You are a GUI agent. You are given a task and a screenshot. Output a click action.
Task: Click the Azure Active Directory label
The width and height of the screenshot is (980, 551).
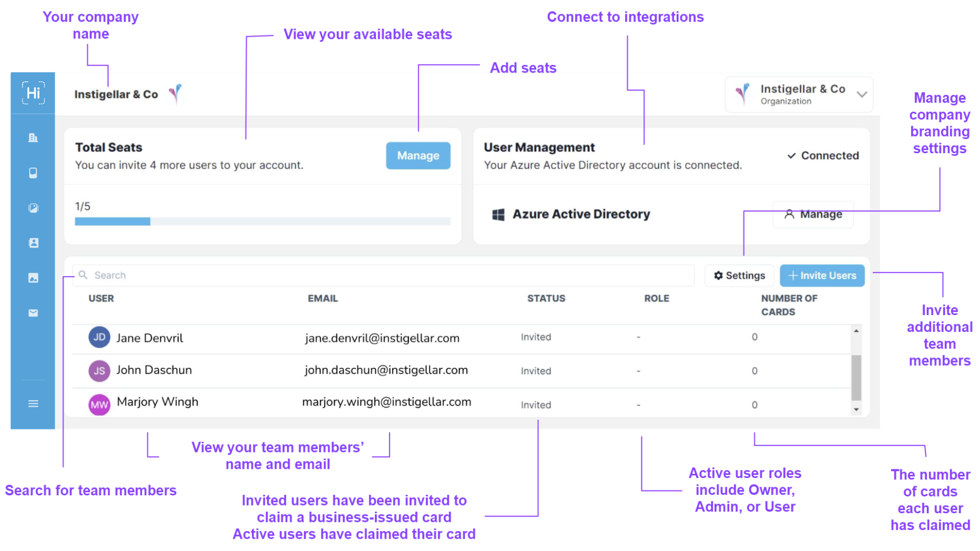point(581,214)
